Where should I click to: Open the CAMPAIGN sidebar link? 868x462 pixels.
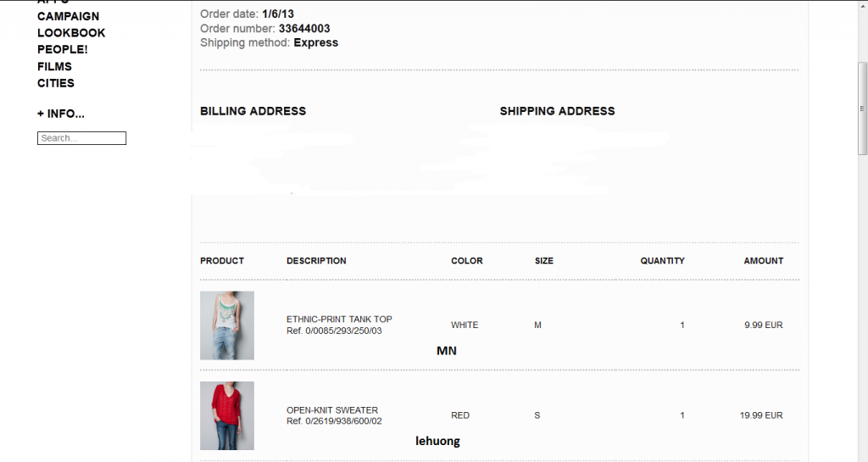[x=68, y=16]
